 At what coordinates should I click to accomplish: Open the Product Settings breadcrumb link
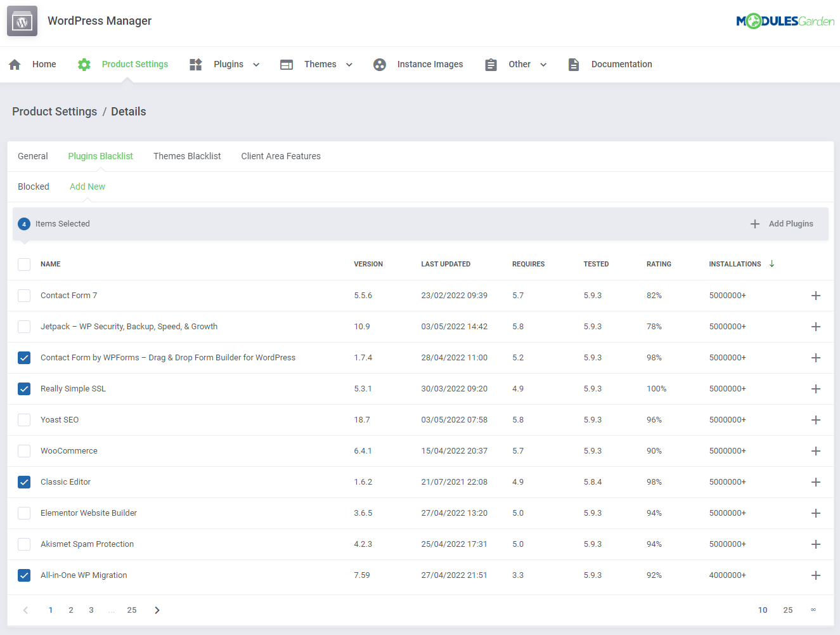point(55,112)
